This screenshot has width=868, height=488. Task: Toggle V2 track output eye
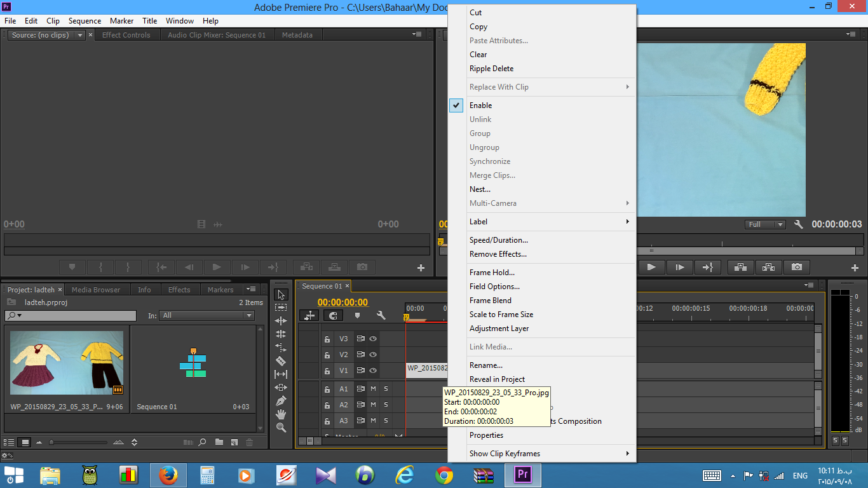[373, 355]
